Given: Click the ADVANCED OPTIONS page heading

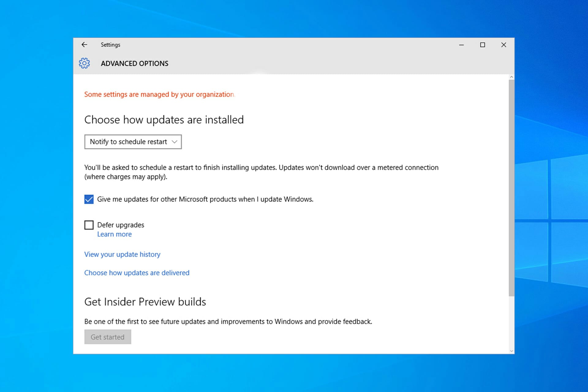Looking at the screenshot, I should coord(134,63).
